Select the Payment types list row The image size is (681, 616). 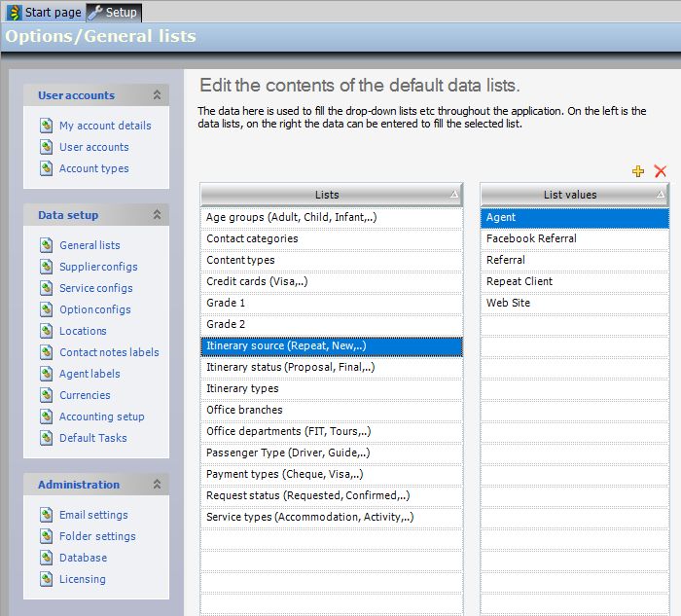(x=284, y=474)
